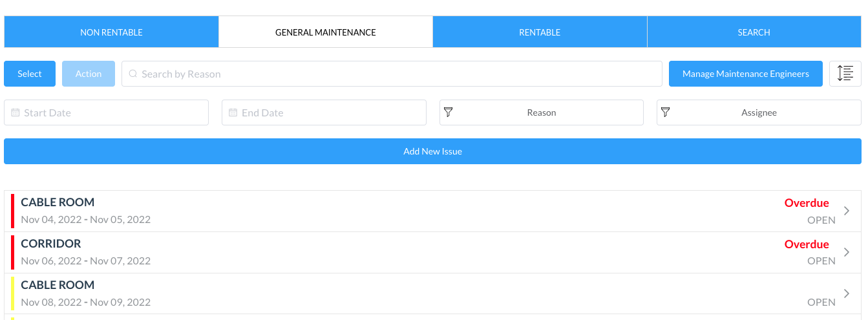Select the General Maintenance tab

[x=325, y=32]
